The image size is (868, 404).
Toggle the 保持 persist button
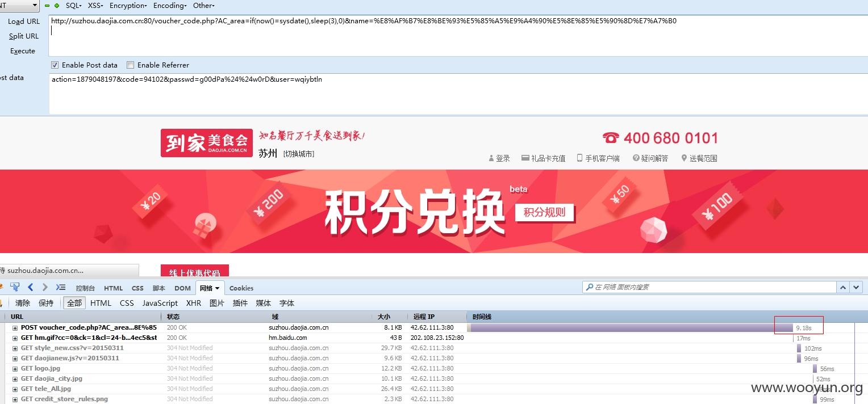pos(46,303)
